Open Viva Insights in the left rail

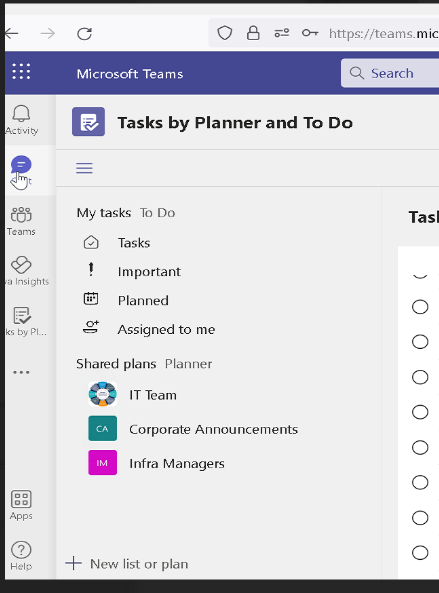(x=26, y=271)
